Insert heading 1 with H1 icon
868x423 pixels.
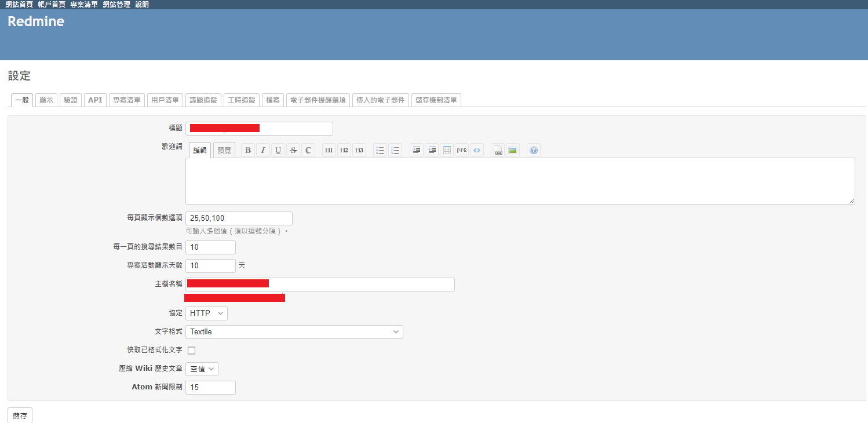[x=329, y=150]
